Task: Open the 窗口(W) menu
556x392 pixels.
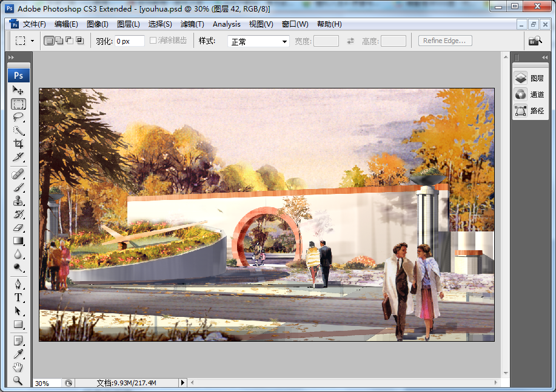Action: coord(295,24)
